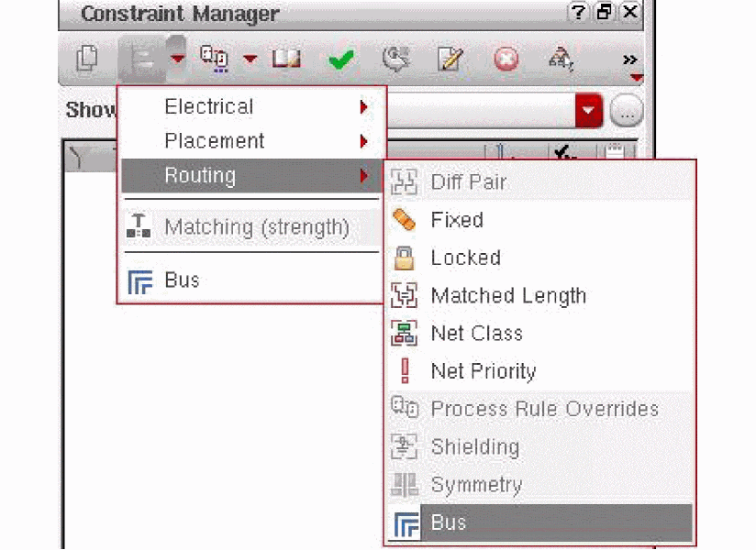This screenshot has height=550, width=756.
Task: Select Shielding in the Routing submenu
Action: (540, 447)
